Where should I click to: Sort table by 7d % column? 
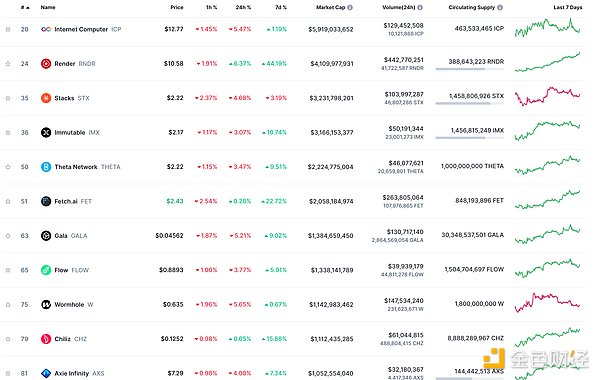[281, 7]
